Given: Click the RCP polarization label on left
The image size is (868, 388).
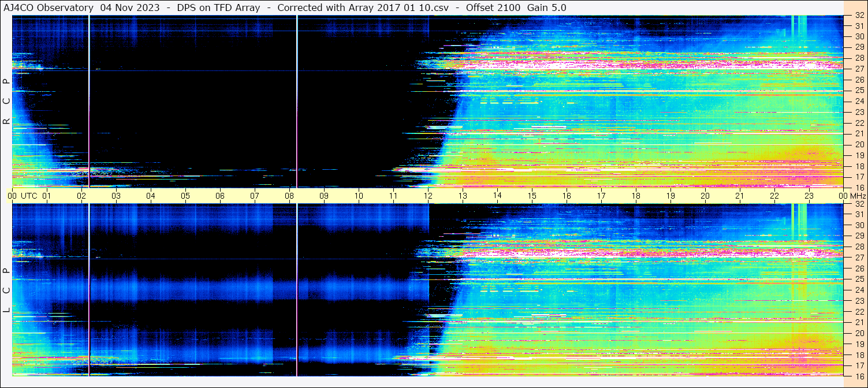Looking at the screenshot, I should (6, 102).
